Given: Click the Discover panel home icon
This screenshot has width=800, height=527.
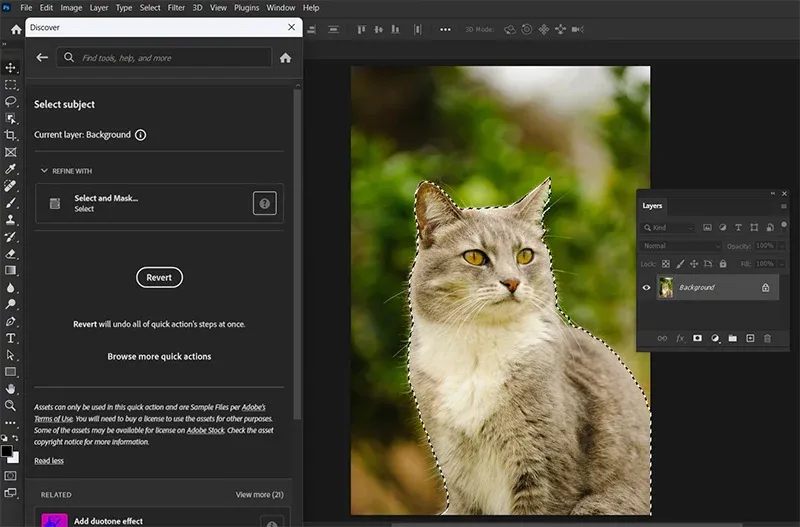Looking at the screenshot, I should pyautogui.click(x=285, y=58).
